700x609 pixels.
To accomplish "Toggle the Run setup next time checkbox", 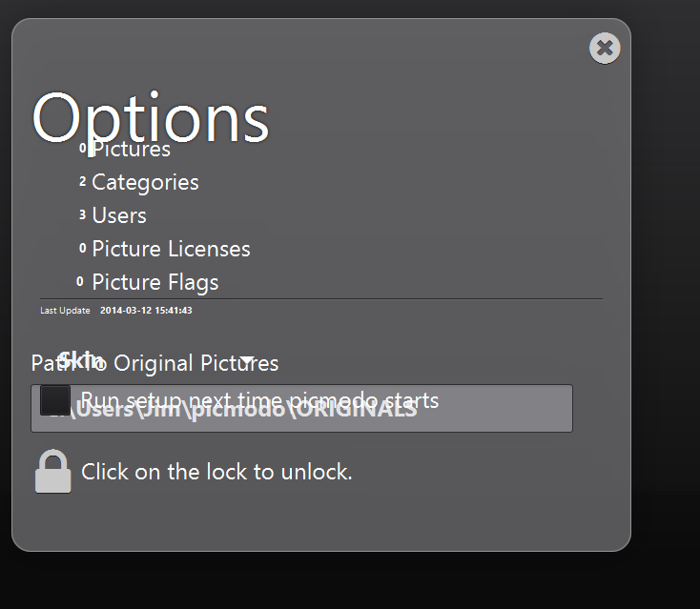I will [x=55, y=400].
